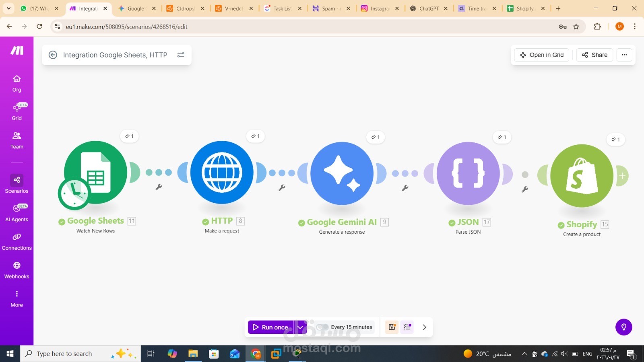644x362 pixels.
Task: Click the Share button
Action: [x=594, y=55]
